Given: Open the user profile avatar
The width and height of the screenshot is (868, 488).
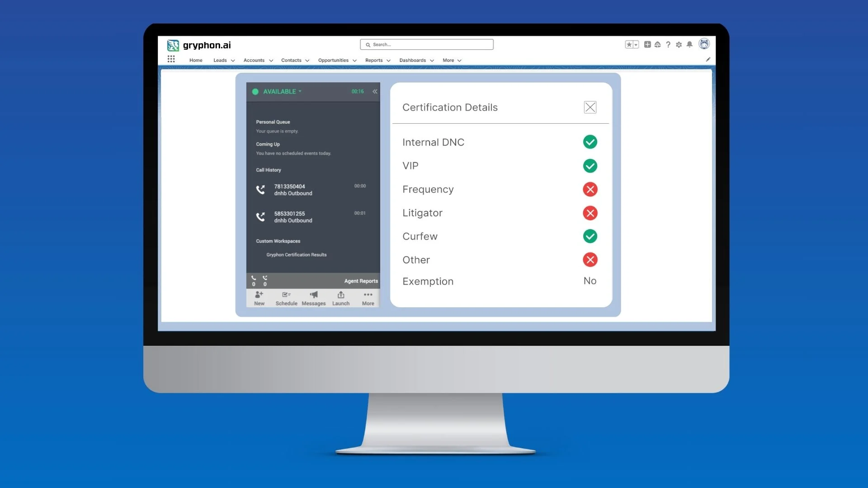Looking at the screenshot, I should pos(704,44).
